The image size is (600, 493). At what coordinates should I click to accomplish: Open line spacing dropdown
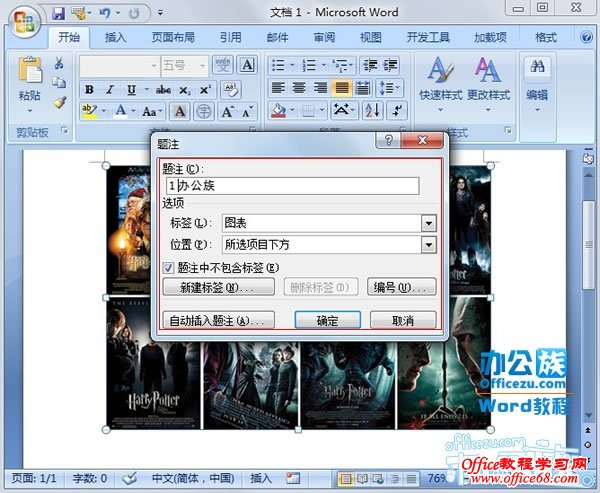click(389, 88)
